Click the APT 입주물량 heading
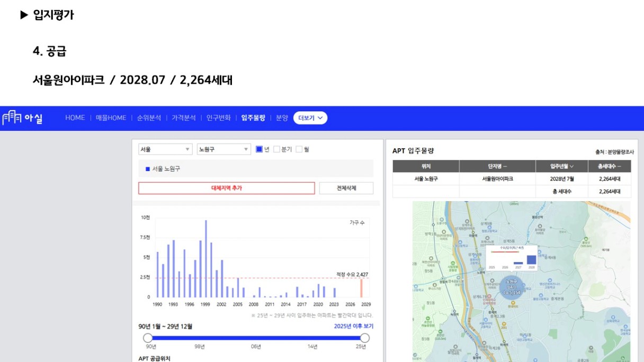 coord(413,151)
